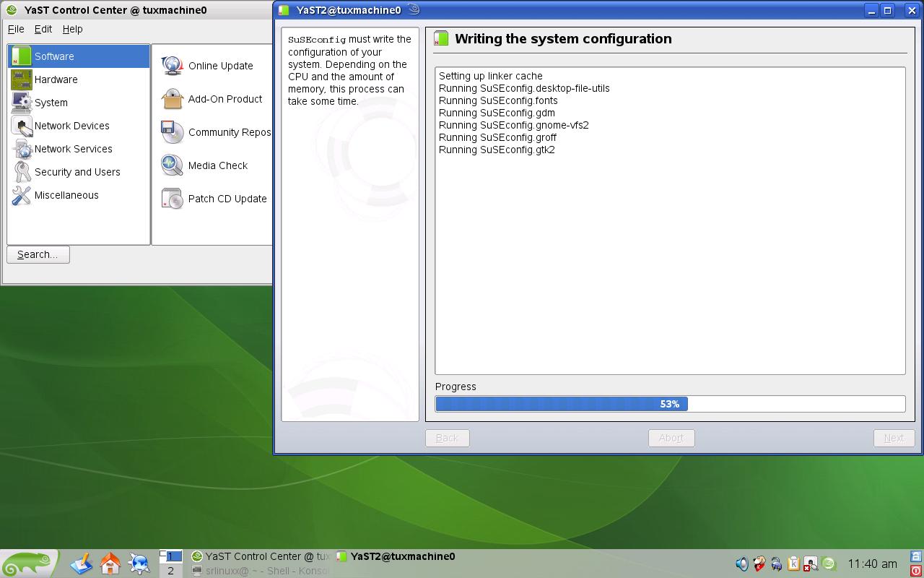Image resolution: width=924 pixels, height=578 pixels.
Task: Open File menu in YaST Control Center
Action: point(16,29)
